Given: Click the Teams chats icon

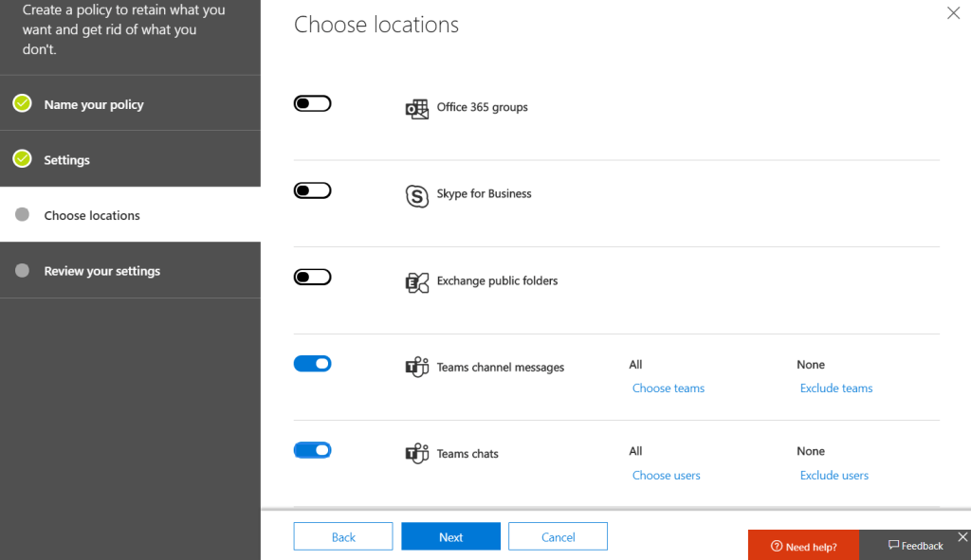Looking at the screenshot, I should point(416,454).
